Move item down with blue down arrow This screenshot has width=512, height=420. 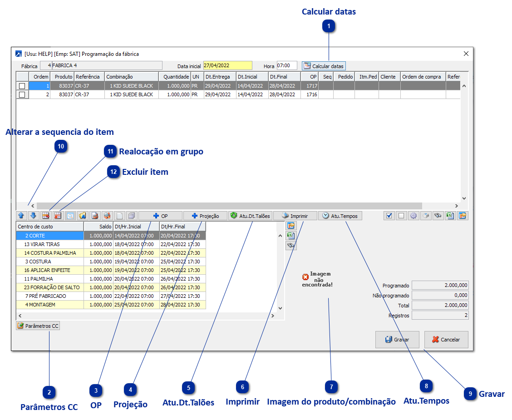[x=33, y=216]
